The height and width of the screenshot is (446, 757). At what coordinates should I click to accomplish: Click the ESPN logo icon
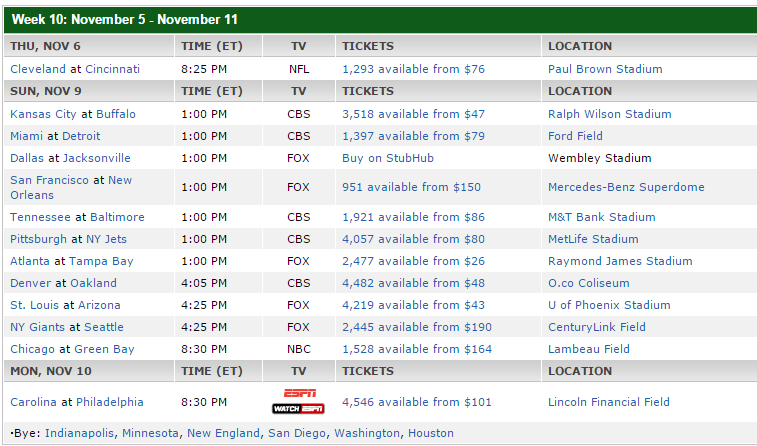coord(298,393)
